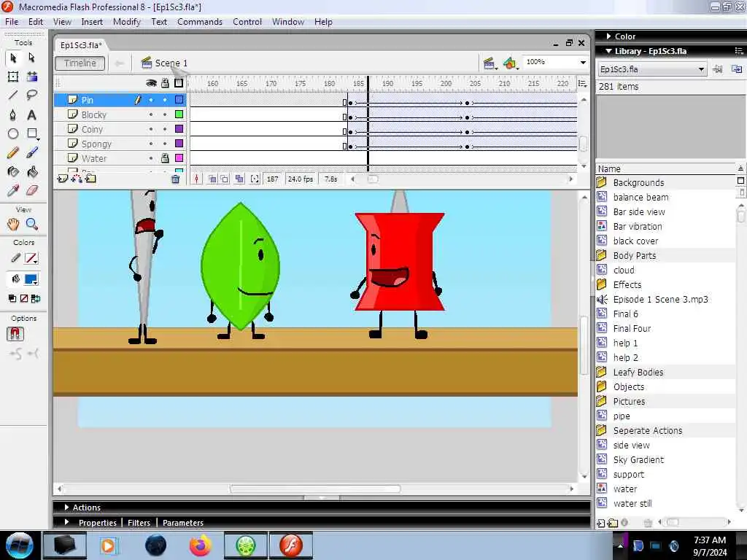Select the Eraser tool

[31, 191]
